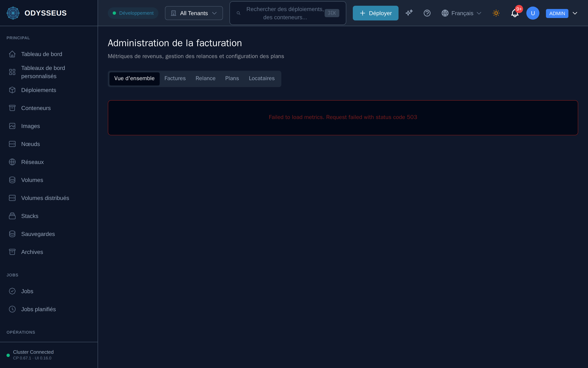Switch to the Locataires tab

pos(262,79)
